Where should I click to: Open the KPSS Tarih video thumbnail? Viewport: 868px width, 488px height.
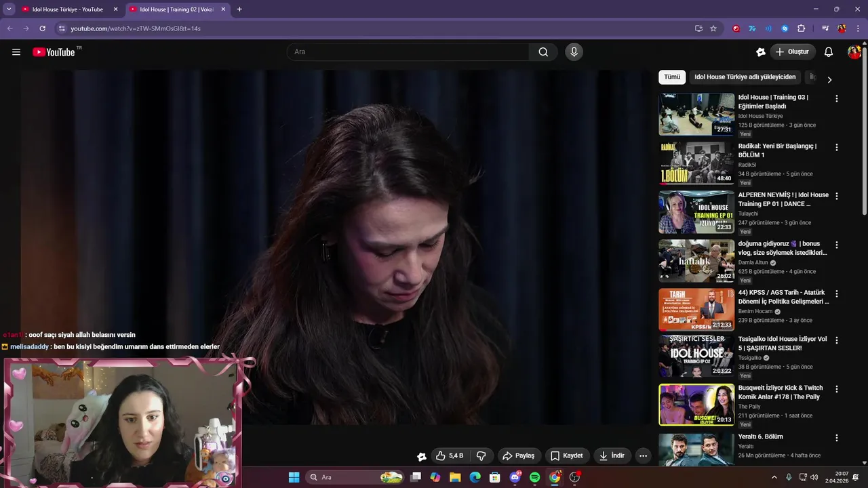[x=696, y=310]
